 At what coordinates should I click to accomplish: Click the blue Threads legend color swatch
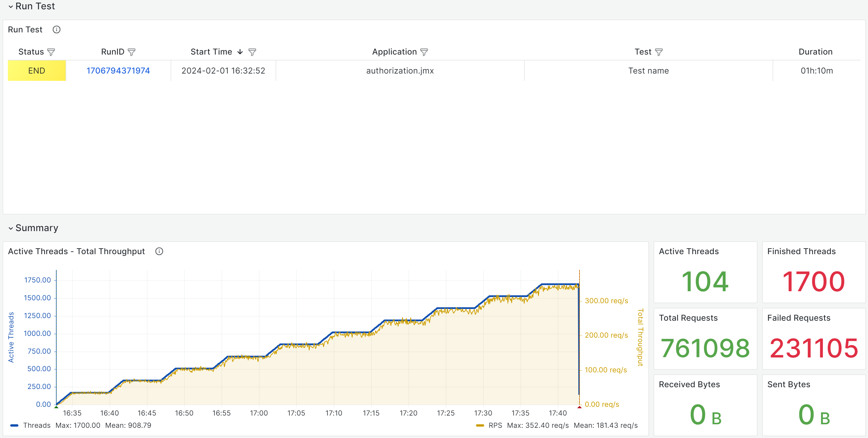click(x=14, y=425)
